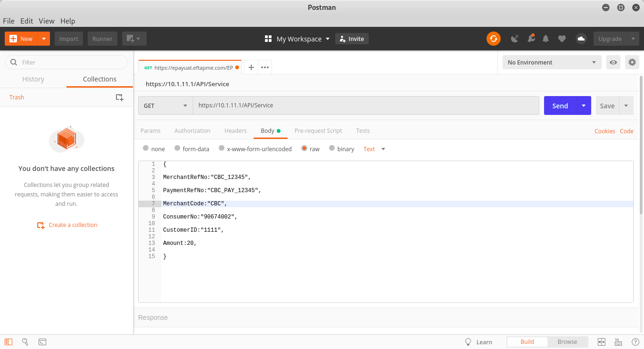Open the Help menu
644x349 pixels.
click(68, 21)
